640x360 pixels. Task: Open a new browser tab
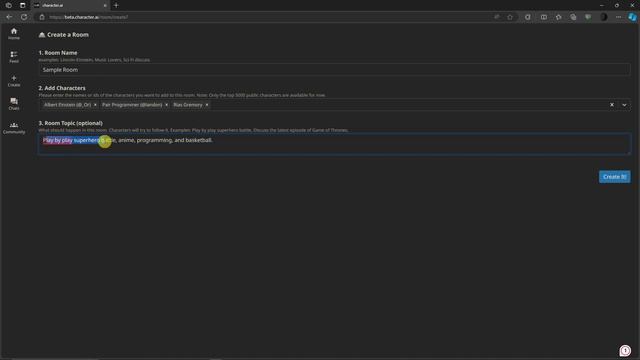pos(116,5)
